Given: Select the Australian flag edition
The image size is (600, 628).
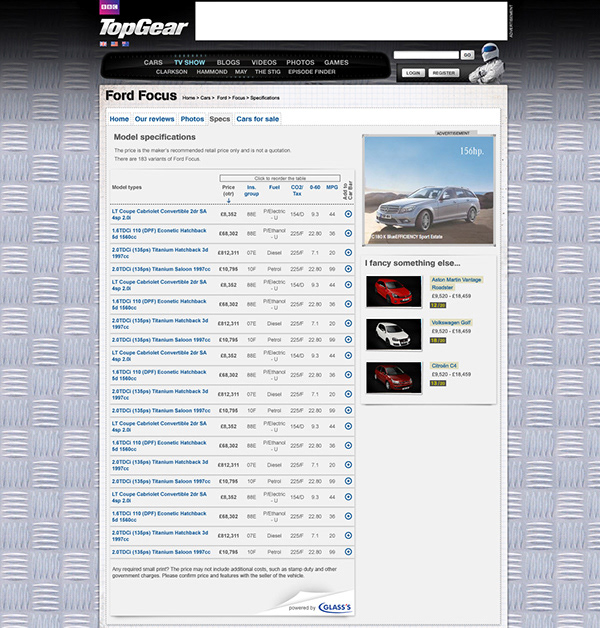Looking at the screenshot, I should (125, 44).
